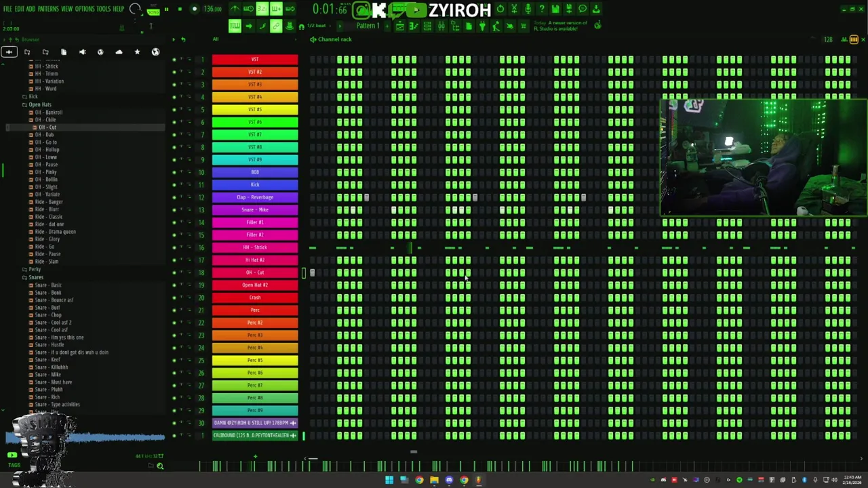Click the record button
This screenshot has height=488, width=868.
pos(194,9)
